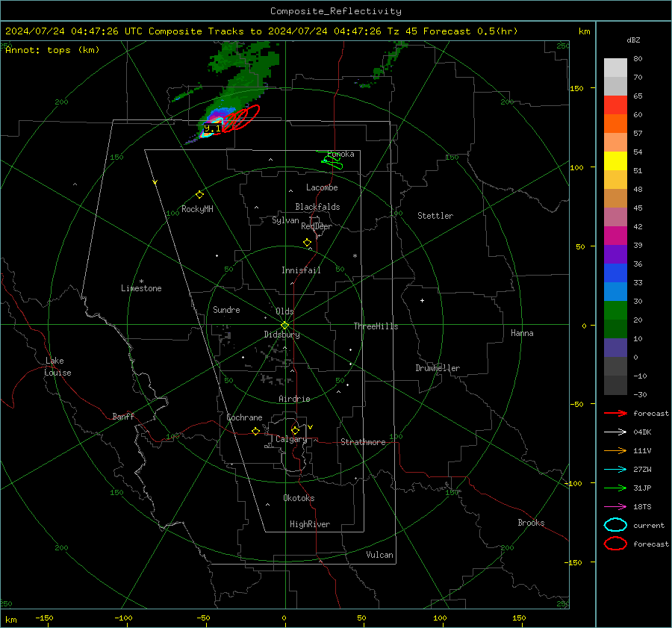Click the Lake Louise label

point(57,367)
